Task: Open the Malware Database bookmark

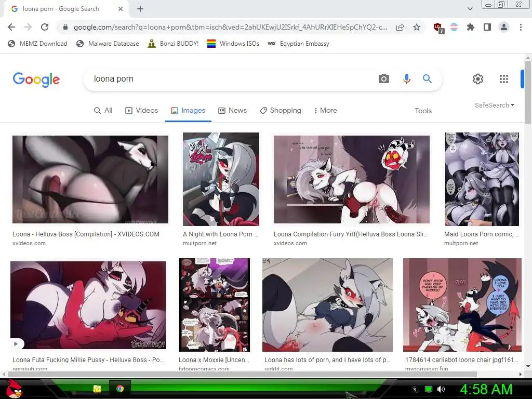Action: tap(108, 44)
